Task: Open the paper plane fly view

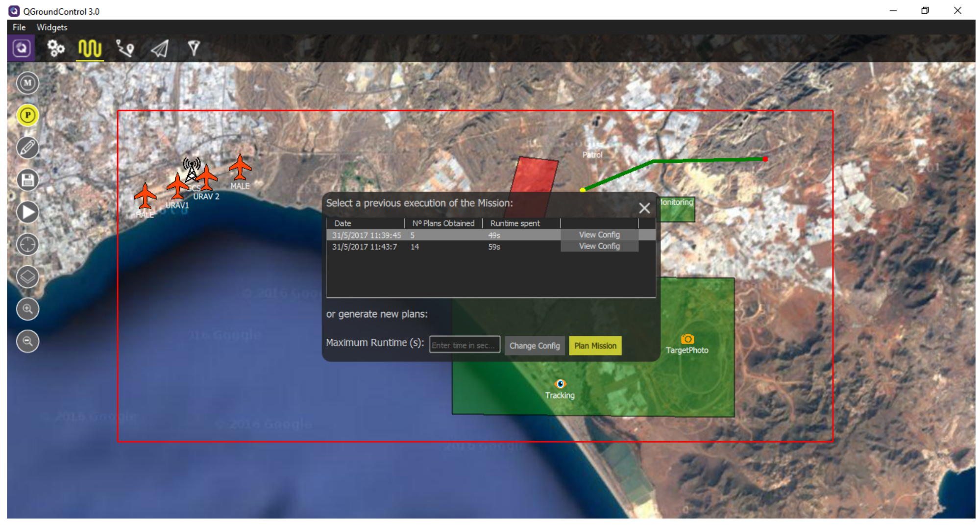Action: pos(160,48)
